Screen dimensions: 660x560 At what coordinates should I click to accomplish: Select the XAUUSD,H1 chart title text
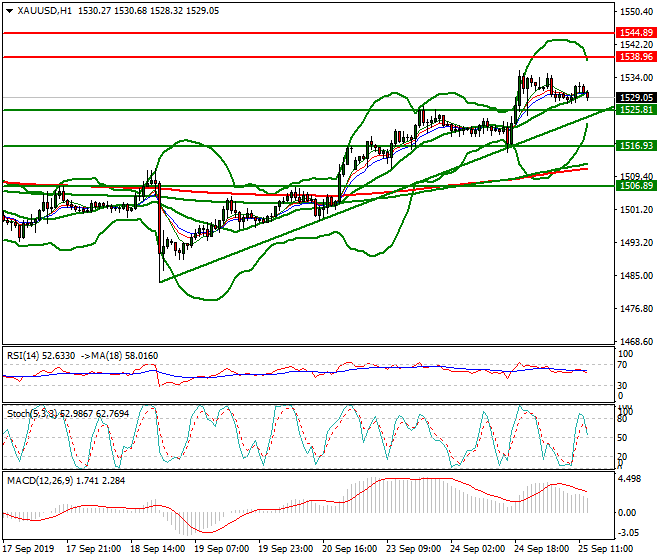coord(44,11)
